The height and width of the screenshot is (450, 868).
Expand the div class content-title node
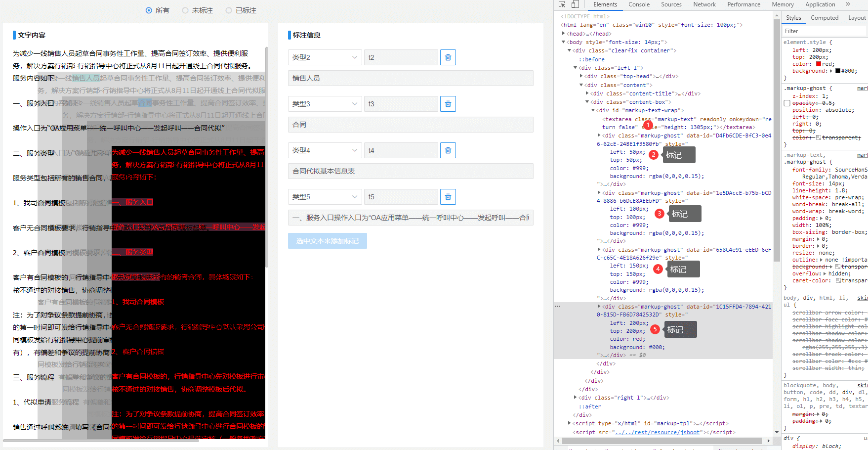pyautogui.click(x=587, y=93)
